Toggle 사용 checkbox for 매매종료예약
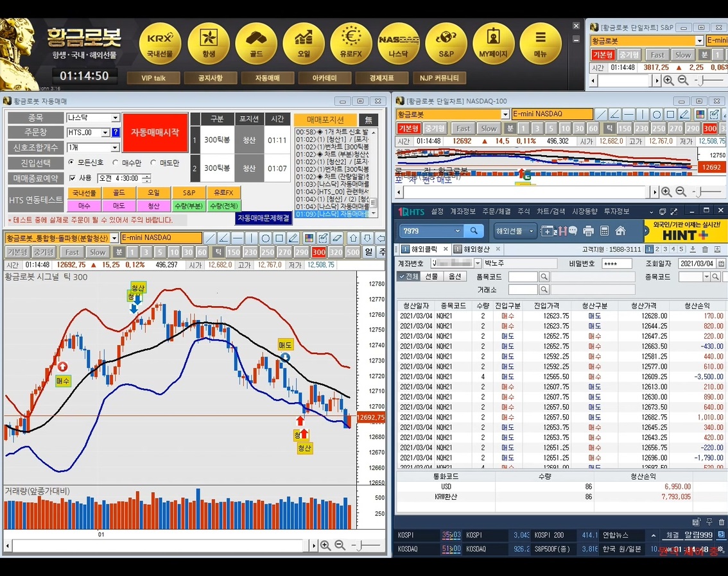Image resolution: width=728 pixels, height=576 pixels. tap(72, 178)
